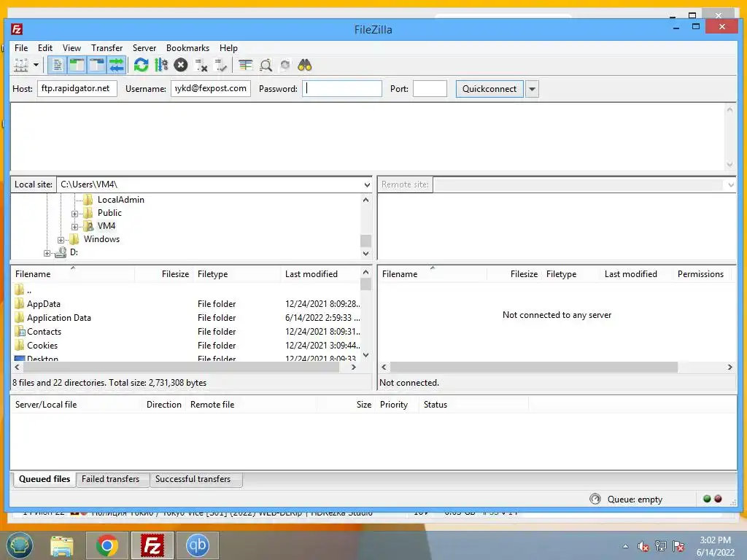Screen dimensions: 747x560
Task: Open the Site Manager icon
Action: [x=21, y=65]
